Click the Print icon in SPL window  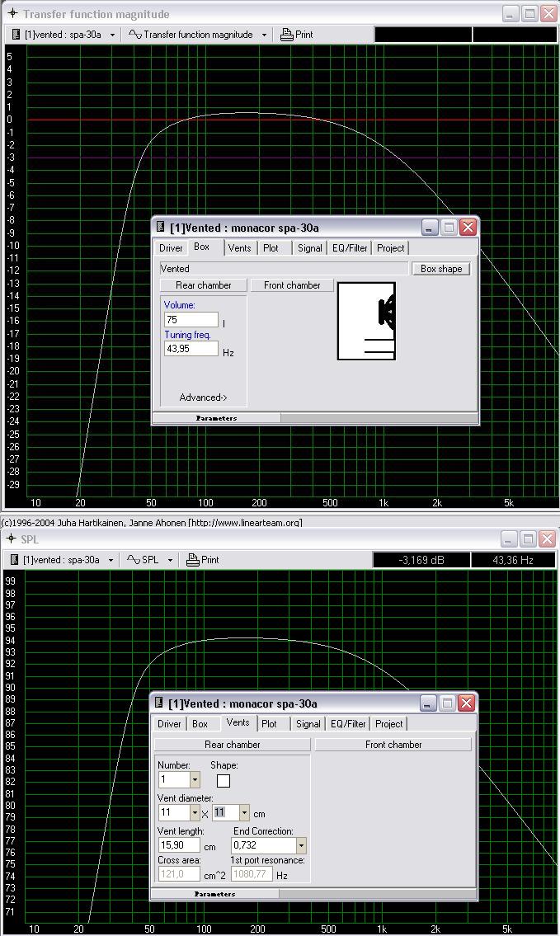[192, 560]
